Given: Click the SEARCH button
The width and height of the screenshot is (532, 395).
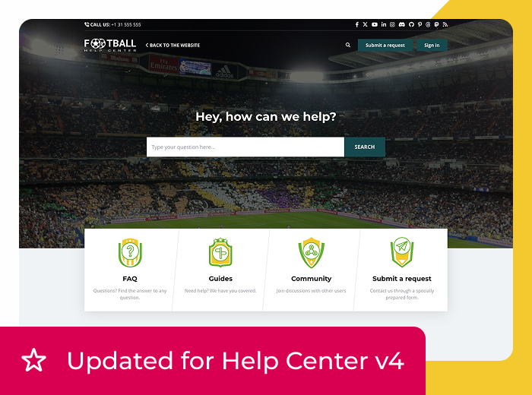Looking at the screenshot, I should pyautogui.click(x=365, y=147).
